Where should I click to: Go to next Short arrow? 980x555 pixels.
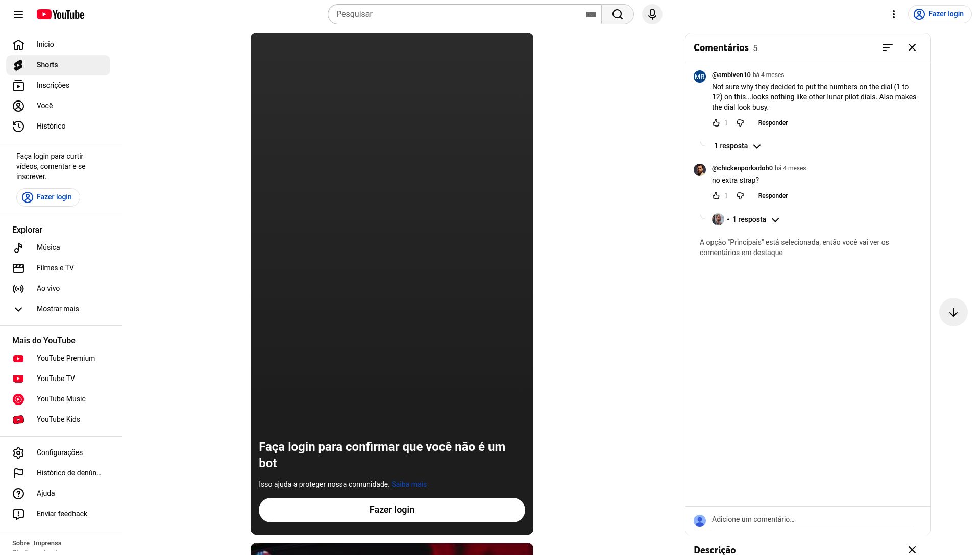pos(953,312)
